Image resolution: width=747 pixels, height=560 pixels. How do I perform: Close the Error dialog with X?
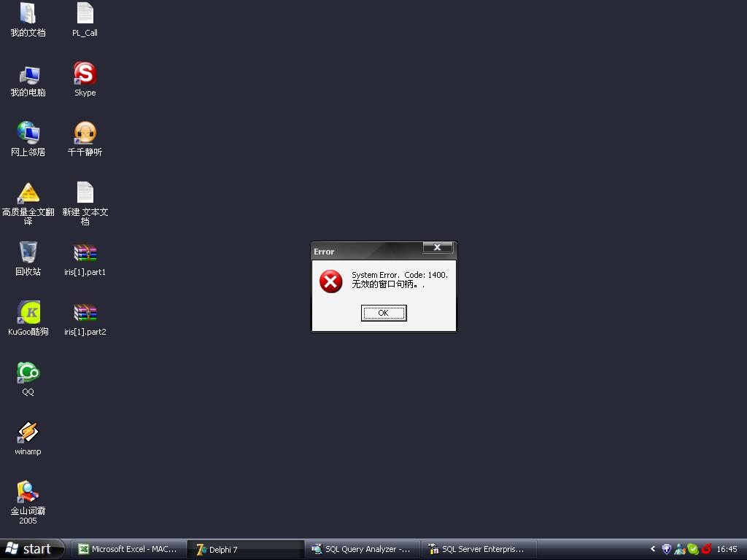(437, 248)
